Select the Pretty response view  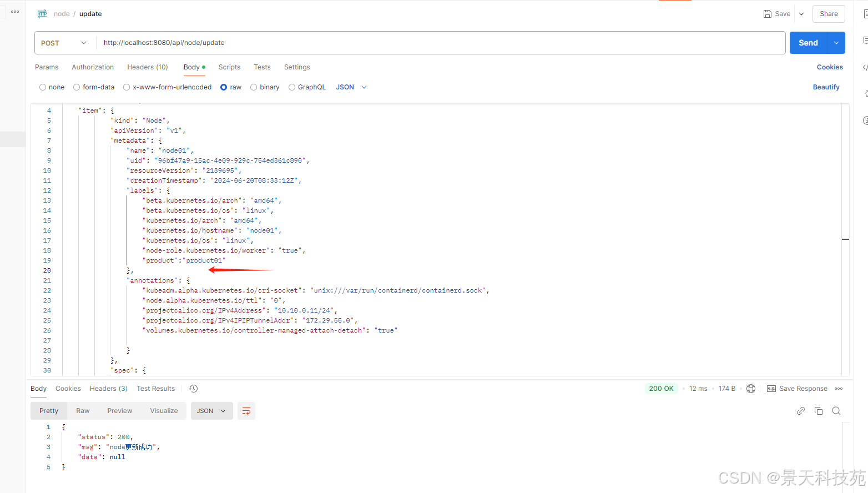49,411
